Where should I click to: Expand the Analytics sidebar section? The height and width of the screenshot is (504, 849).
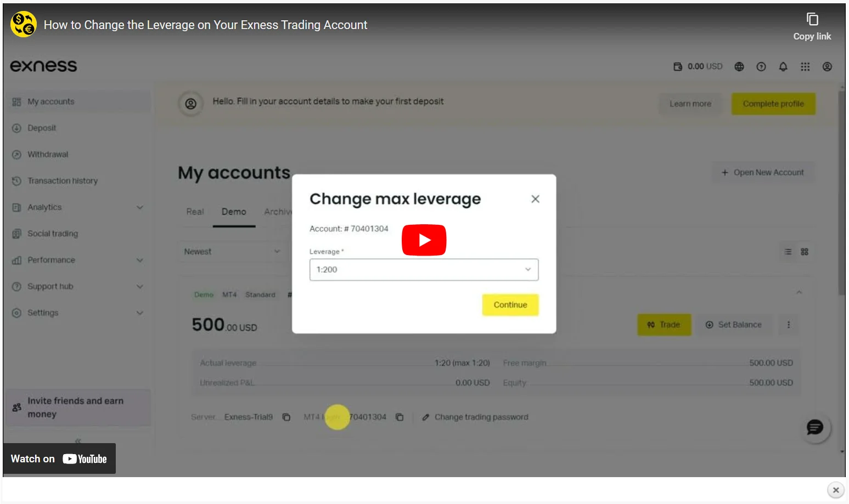click(x=77, y=207)
